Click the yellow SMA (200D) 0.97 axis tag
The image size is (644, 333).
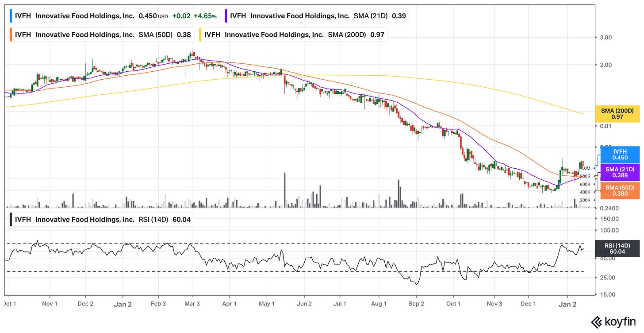pyautogui.click(x=617, y=114)
